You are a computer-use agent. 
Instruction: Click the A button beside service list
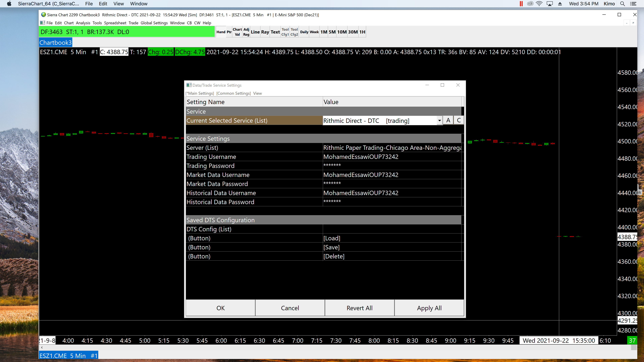[x=448, y=120]
